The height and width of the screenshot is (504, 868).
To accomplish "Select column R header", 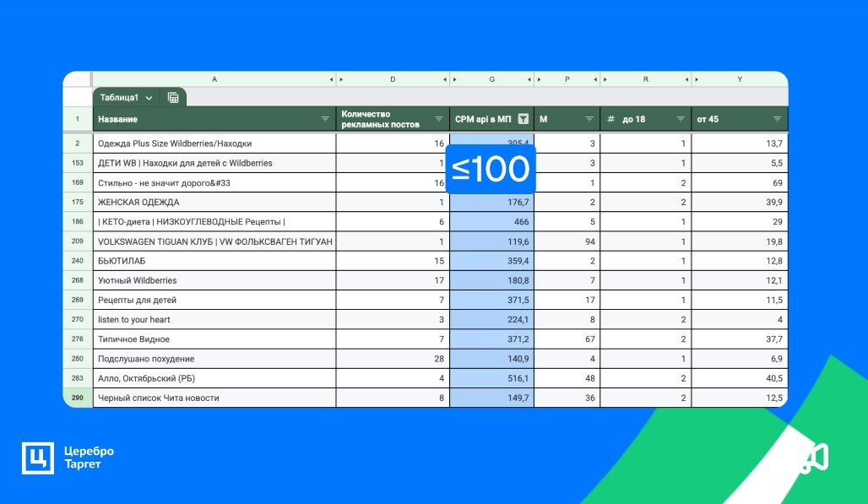I will (x=645, y=79).
